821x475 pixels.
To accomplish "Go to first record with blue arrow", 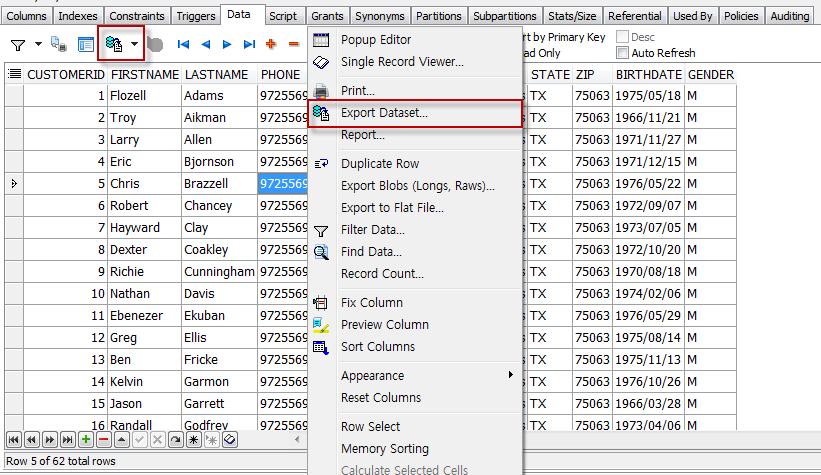I will pos(184,44).
